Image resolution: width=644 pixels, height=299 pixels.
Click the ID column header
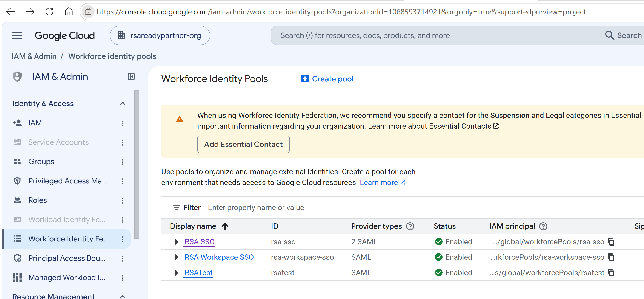(x=275, y=226)
